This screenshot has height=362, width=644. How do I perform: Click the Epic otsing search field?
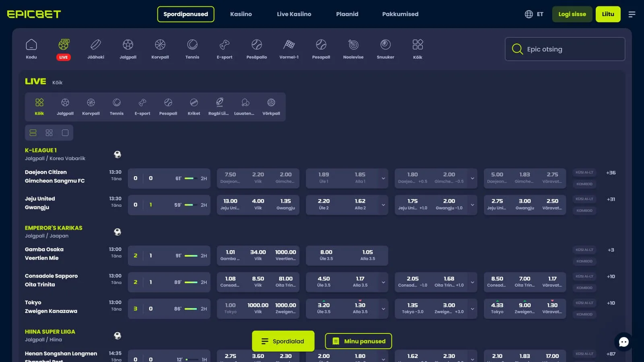point(565,49)
